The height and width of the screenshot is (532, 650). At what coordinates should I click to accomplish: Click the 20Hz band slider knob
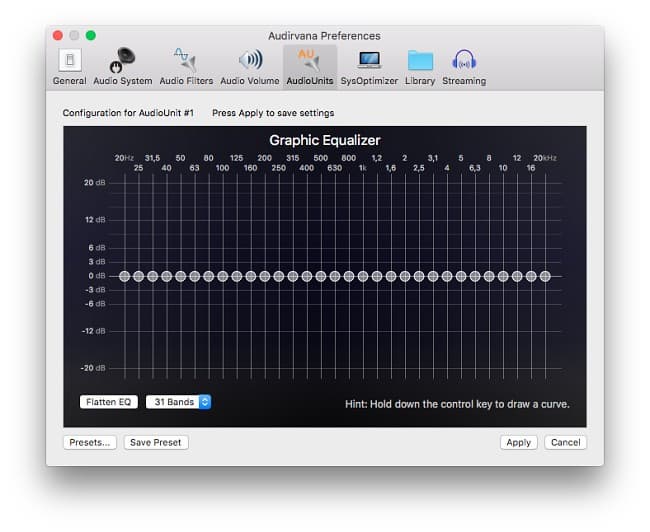click(x=124, y=276)
